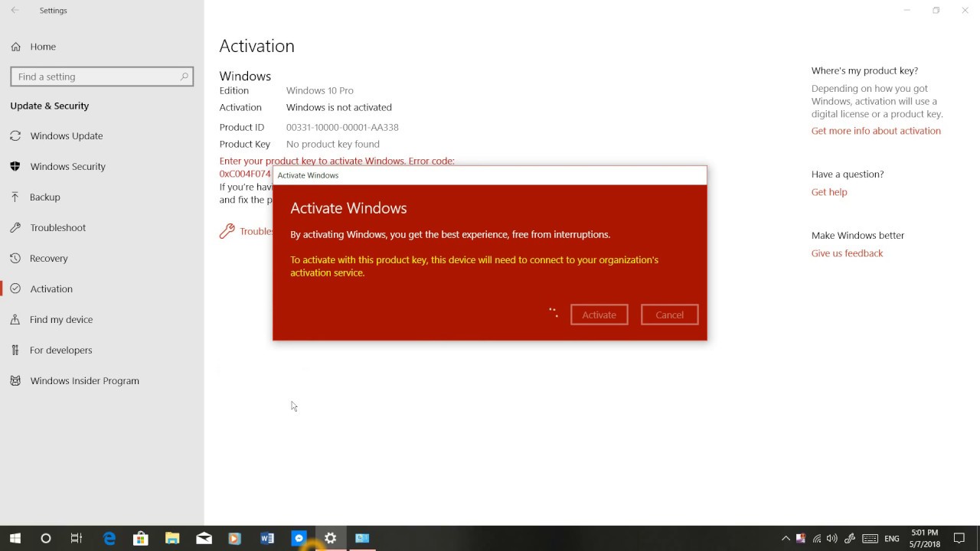The width and height of the screenshot is (980, 551).
Task: Click the taskbar clock showing 5:01 PM
Action: coord(925,539)
